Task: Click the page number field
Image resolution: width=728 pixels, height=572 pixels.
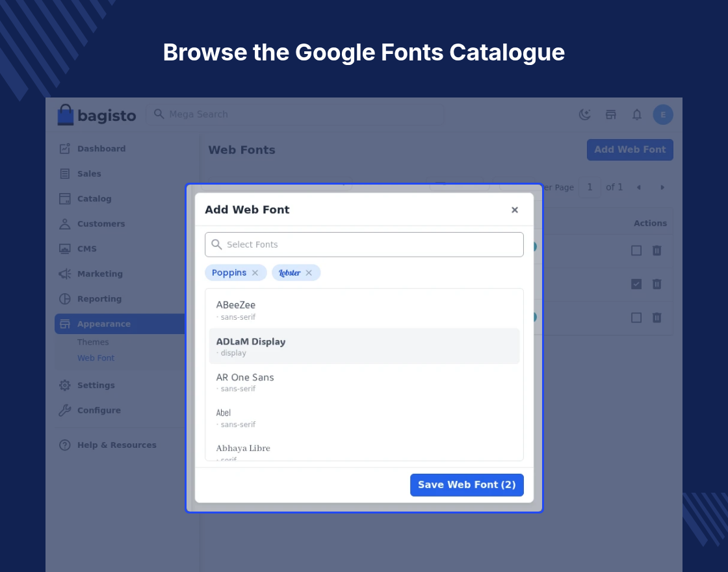Action: (590, 188)
